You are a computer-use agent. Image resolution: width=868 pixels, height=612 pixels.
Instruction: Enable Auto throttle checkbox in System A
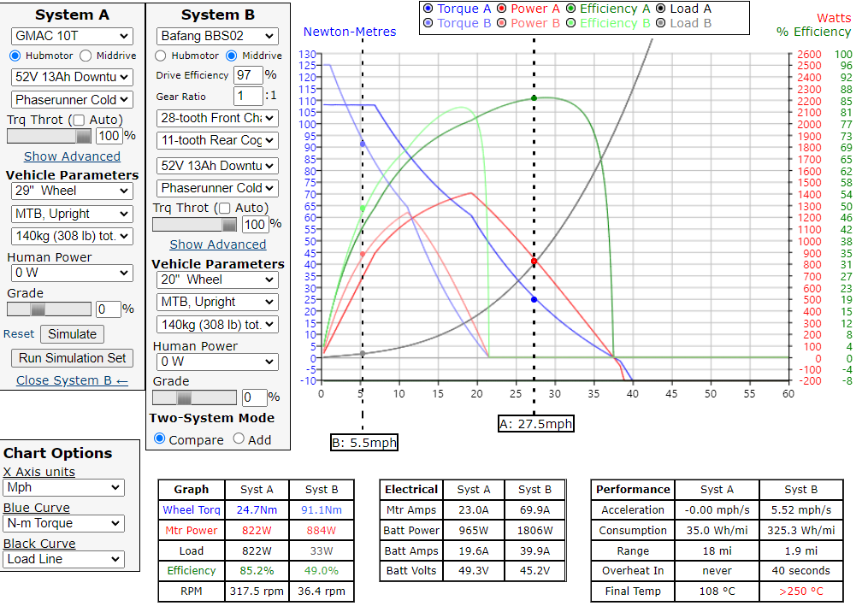click(x=78, y=121)
